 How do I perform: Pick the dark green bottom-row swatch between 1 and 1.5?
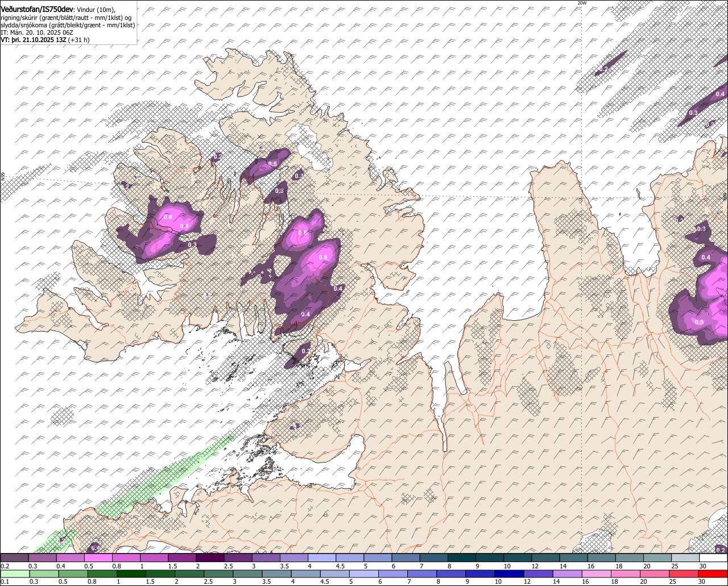(131, 574)
